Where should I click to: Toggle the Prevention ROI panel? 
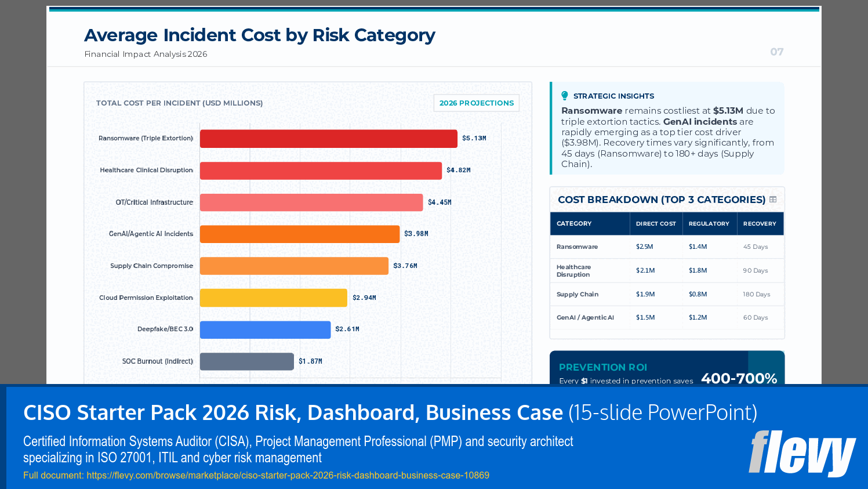click(x=667, y=371)
